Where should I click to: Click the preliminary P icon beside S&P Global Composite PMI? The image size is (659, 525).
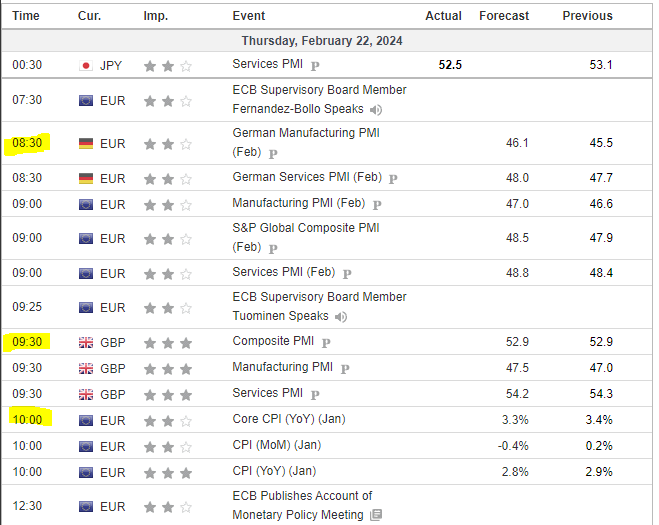click(x=272, y=247)
